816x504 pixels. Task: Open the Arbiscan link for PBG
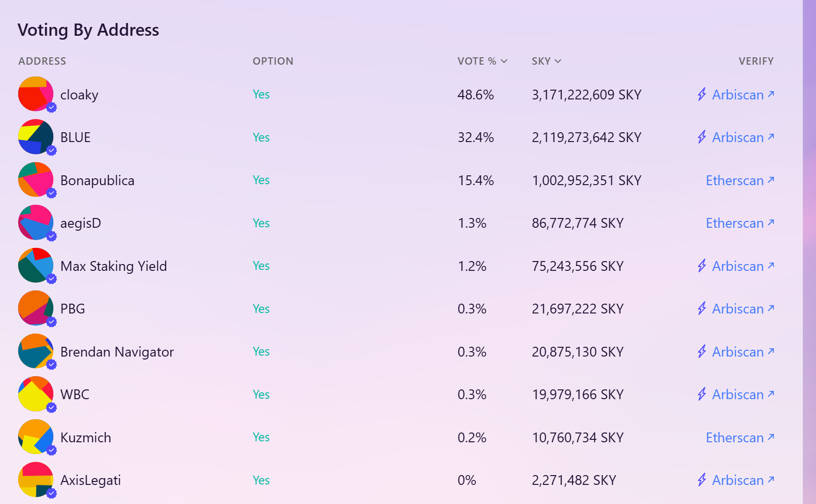tap(738, 309)
